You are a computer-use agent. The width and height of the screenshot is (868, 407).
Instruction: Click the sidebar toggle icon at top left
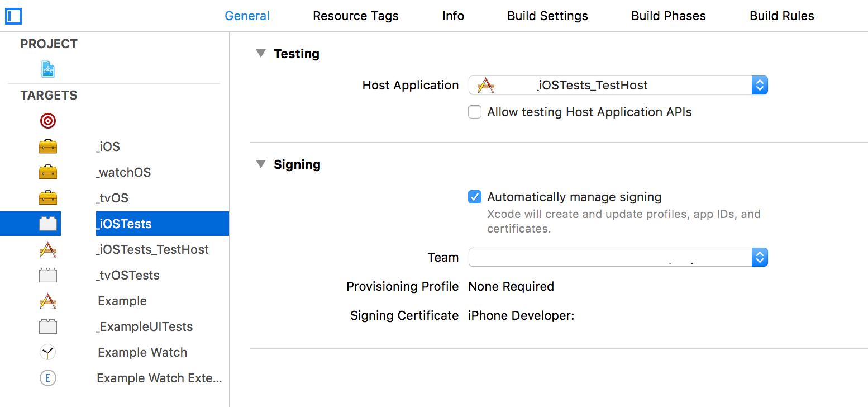13,16
